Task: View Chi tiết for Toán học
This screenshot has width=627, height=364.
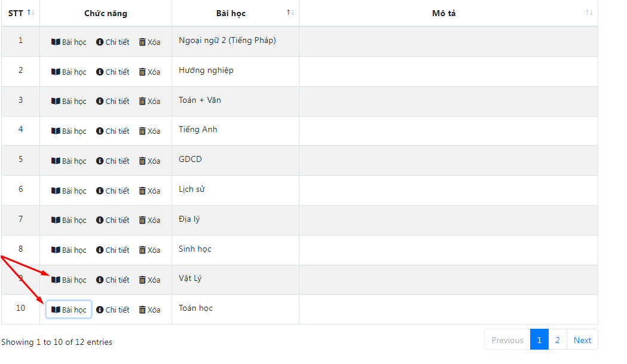Action: click(113, 310)
